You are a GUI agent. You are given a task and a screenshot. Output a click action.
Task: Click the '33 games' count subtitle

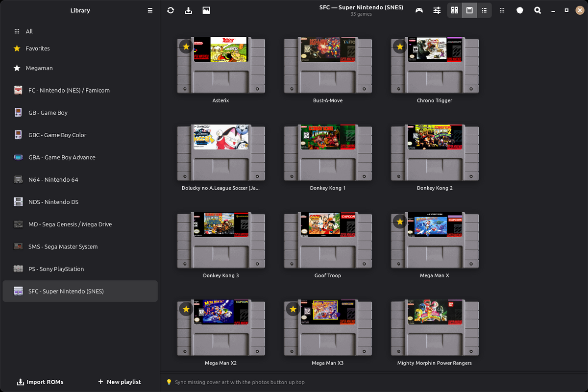click(361, 14)
